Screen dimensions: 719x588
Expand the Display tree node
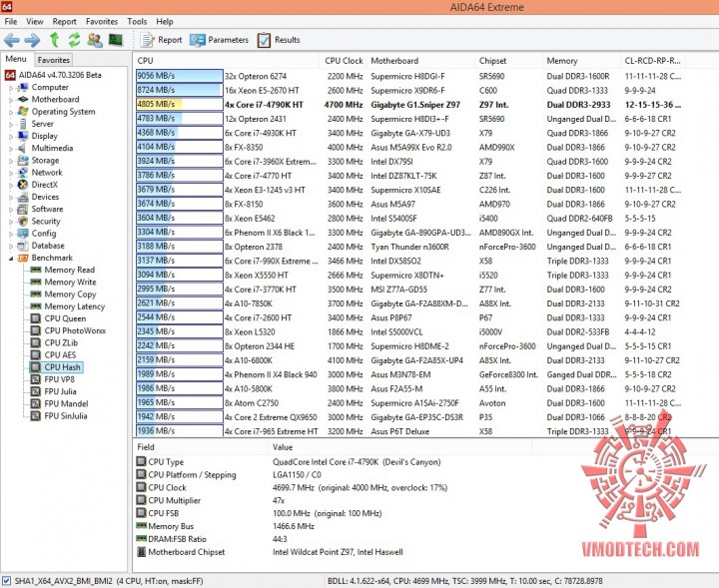[11, 136]
